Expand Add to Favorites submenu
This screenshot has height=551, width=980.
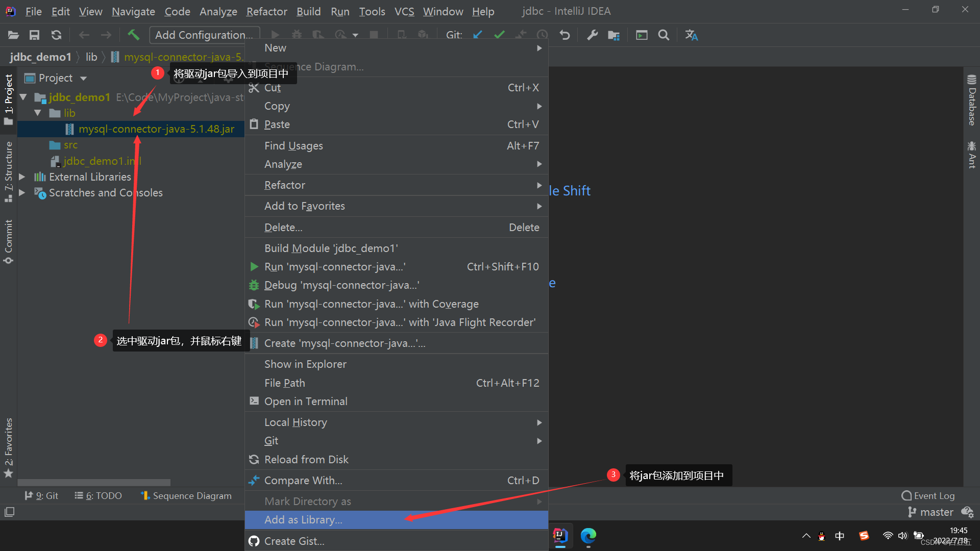(x=396, y=206)
